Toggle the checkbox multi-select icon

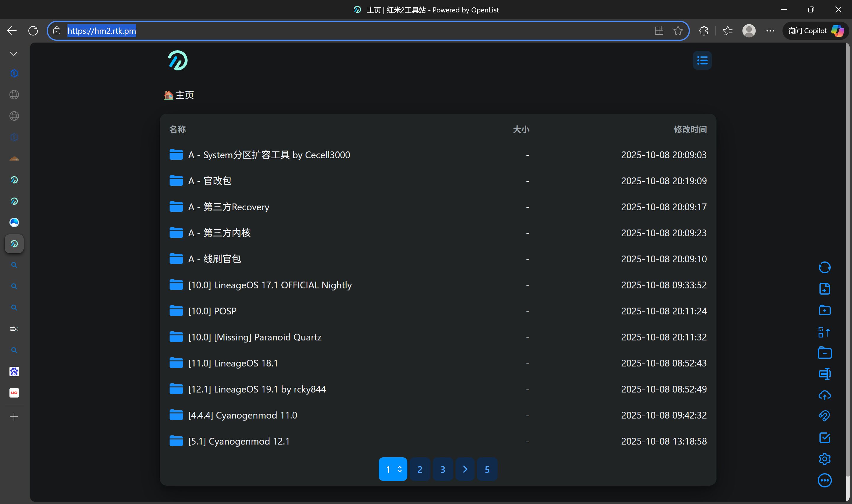824,437
